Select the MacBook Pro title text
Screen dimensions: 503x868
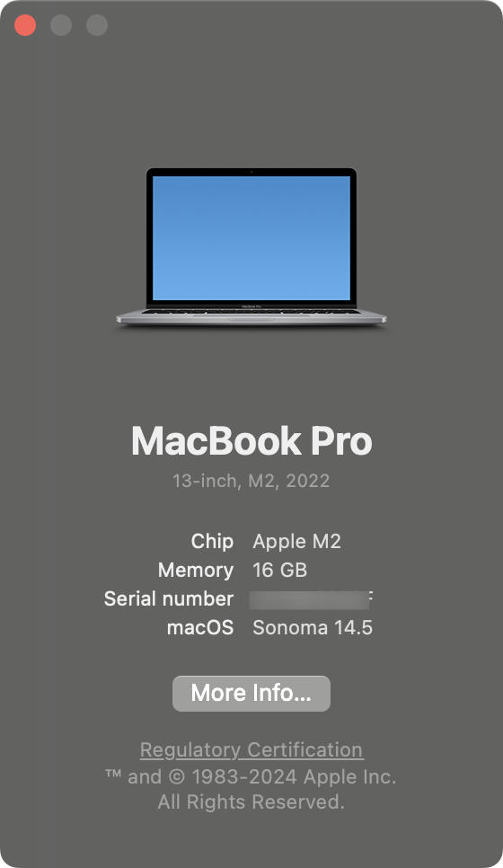click(x=251, y=441)
